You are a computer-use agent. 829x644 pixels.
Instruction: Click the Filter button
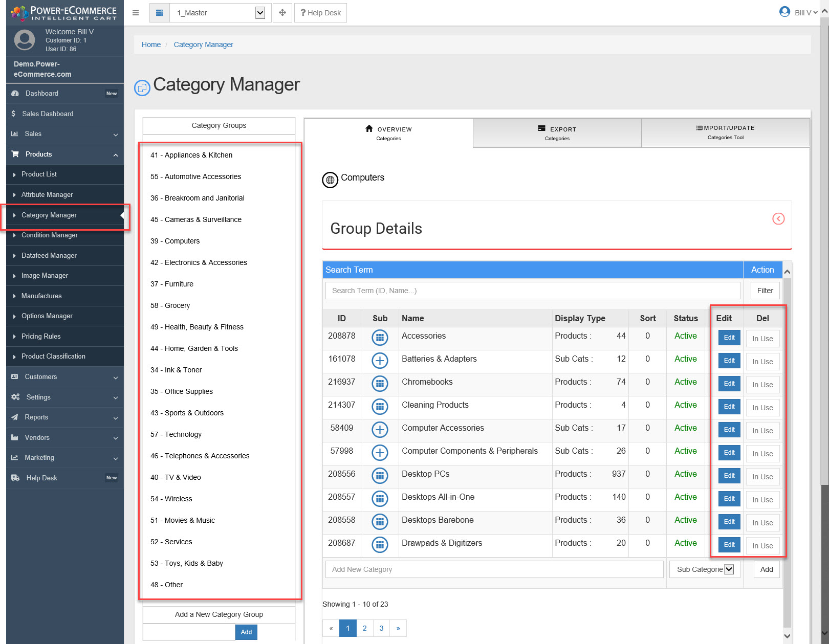[x=765, y=291]
